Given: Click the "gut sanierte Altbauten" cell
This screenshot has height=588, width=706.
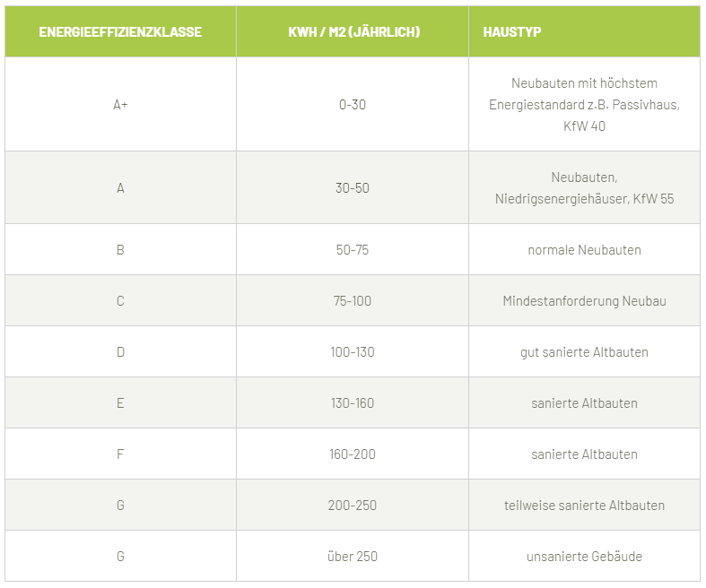Looking at the screenshot, I should click(584, 352).
